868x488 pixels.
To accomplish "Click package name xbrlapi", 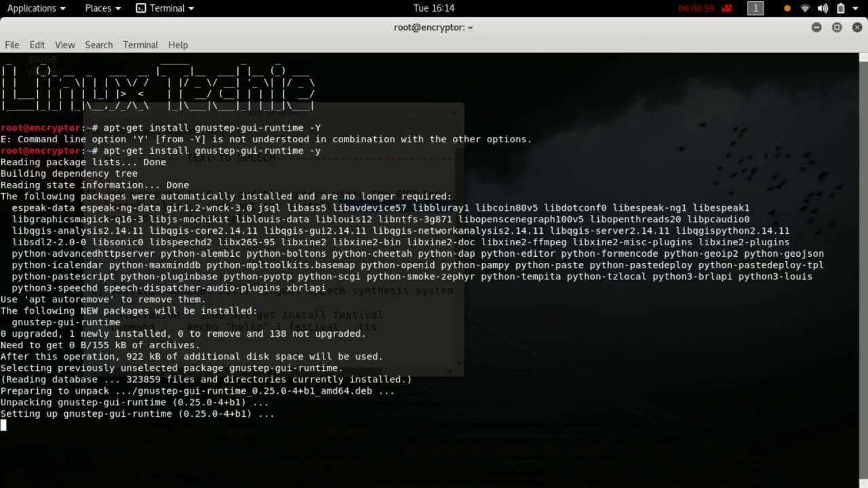I will pos(307,289).
